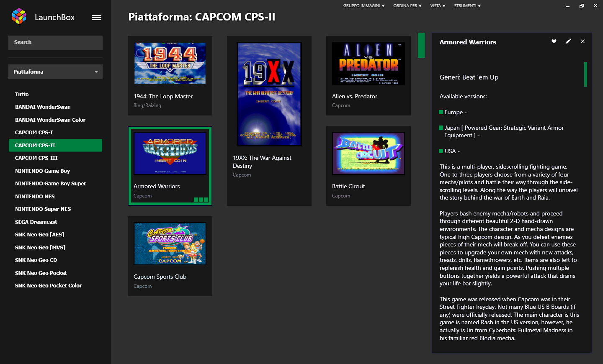Click the 19XX: The War Against Destiny cover
This screenshot has height=364, width=603.
[269, 94]
